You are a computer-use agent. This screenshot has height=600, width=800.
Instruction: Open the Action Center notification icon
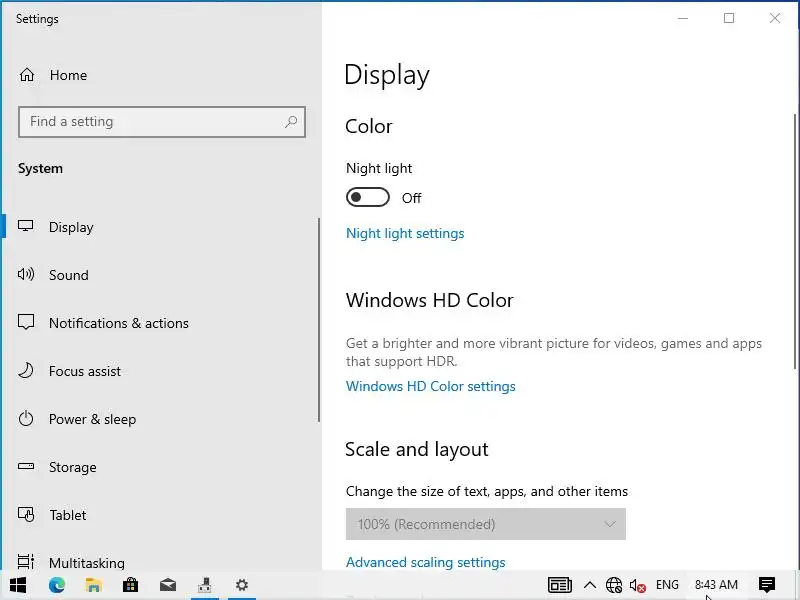tap(767, 585)
